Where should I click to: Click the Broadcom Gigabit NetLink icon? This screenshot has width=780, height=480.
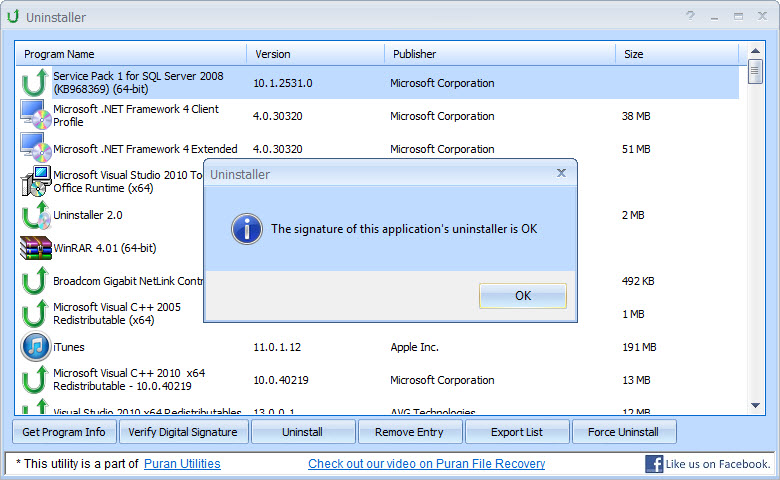[x=35, y=281]
